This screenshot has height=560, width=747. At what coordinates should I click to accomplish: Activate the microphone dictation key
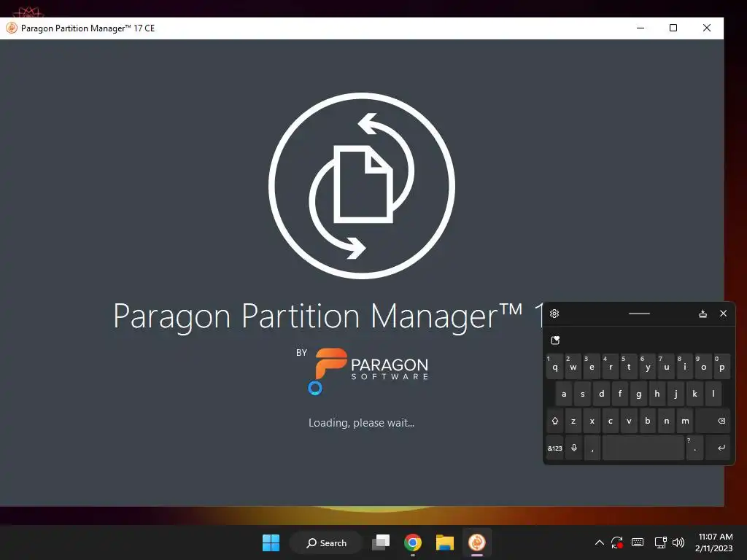point(573,448)
